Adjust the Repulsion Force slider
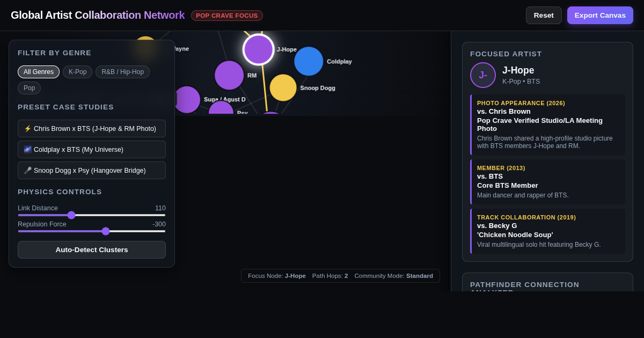Viewport: 644px width, 338px height. [92, 231]
